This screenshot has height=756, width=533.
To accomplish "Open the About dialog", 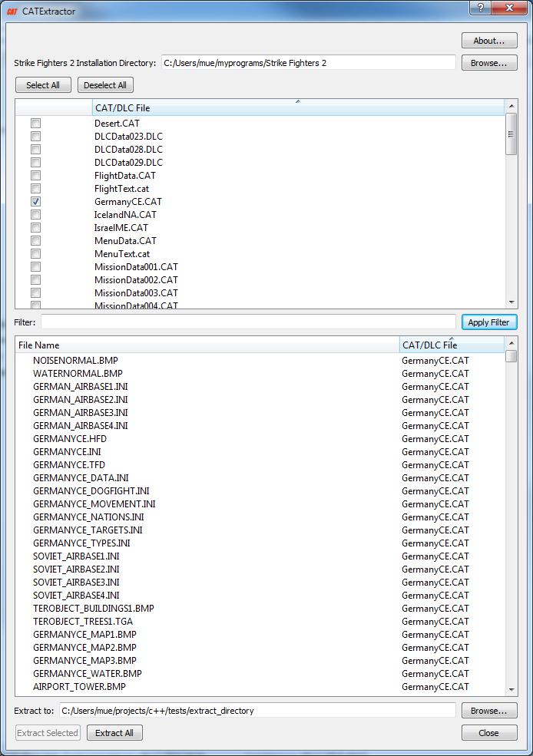I will pyautogui.click(x=488, y=41).
